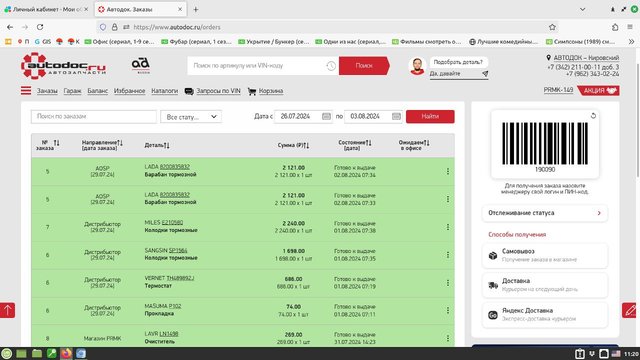Reload the page in the browser
The image size is (640, 360).
pos(40,27)
